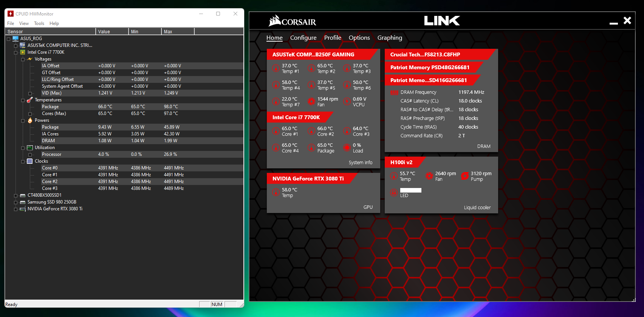Select the Patriot Memo...SD416G266681 header

[432, 80]
